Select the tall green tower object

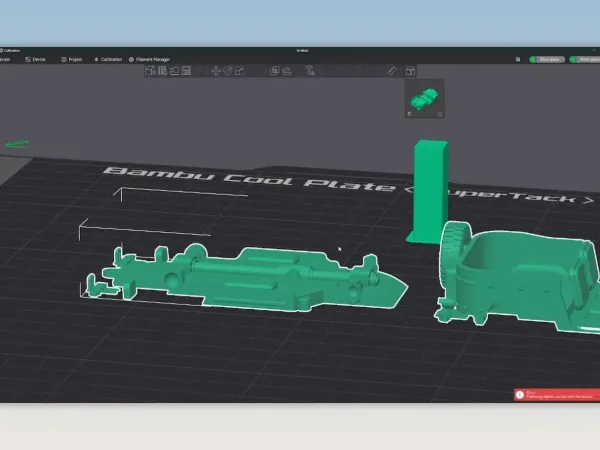(429, 191)
